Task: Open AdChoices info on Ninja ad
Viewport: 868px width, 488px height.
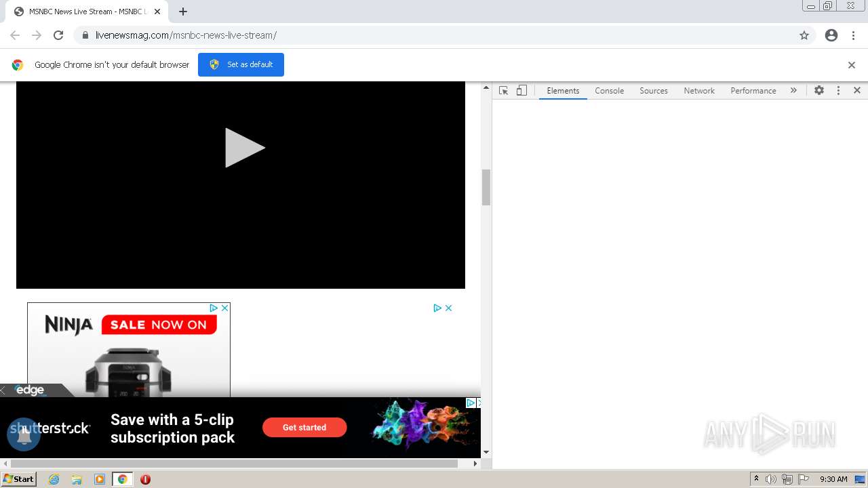Action: 214,308
